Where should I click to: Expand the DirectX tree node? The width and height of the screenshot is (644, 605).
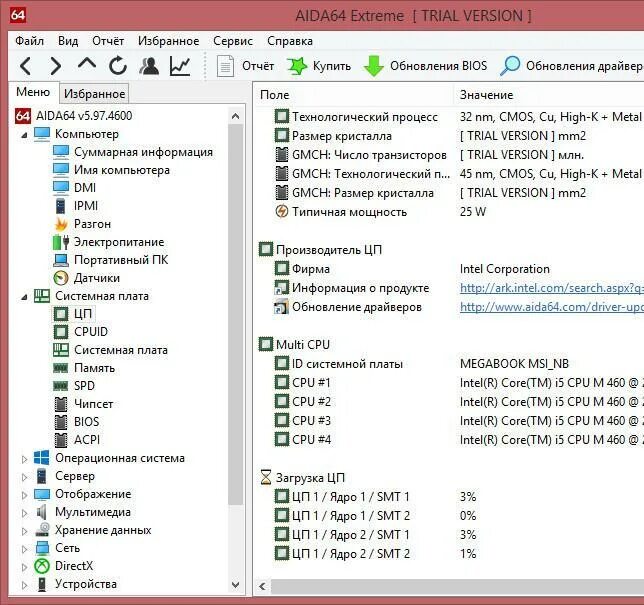[24, 567]
